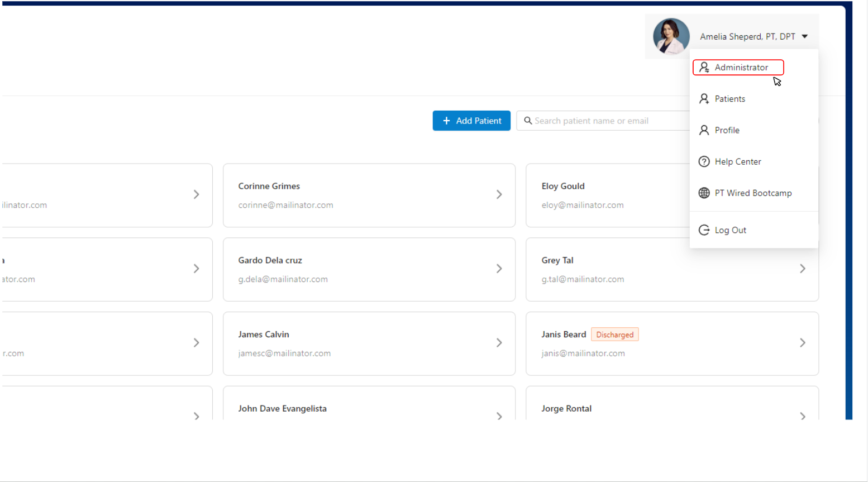
Task: Expand Grey Tal patient chevron
Action: click(x=802, y=269)
